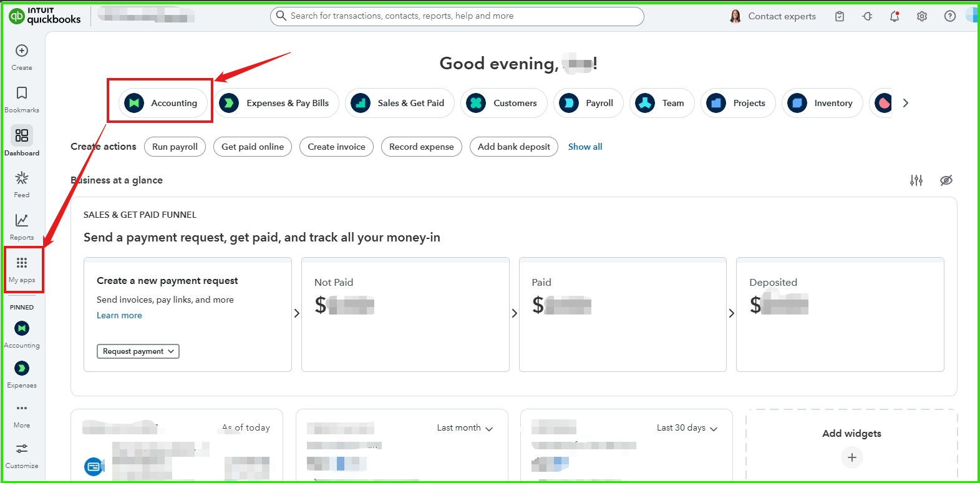Open notifications bell
Image resolution: width=980 pixels, height=483 pixels.
(895, 16)
